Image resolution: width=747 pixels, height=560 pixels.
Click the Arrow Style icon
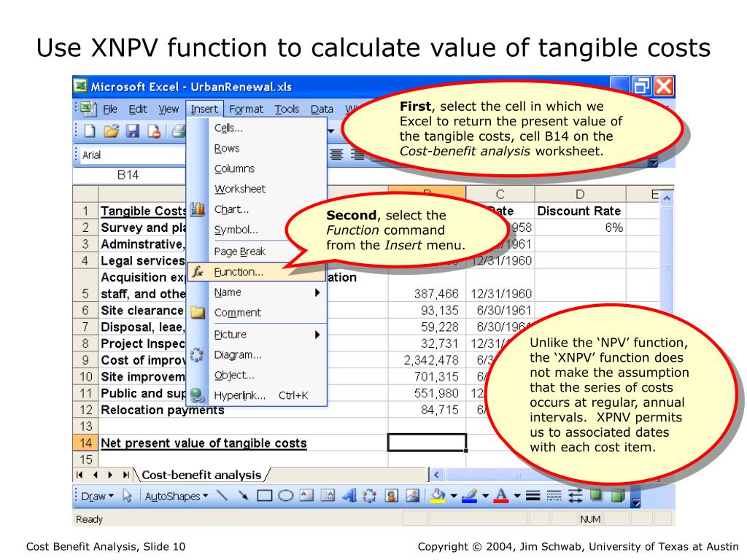(575, 496)
